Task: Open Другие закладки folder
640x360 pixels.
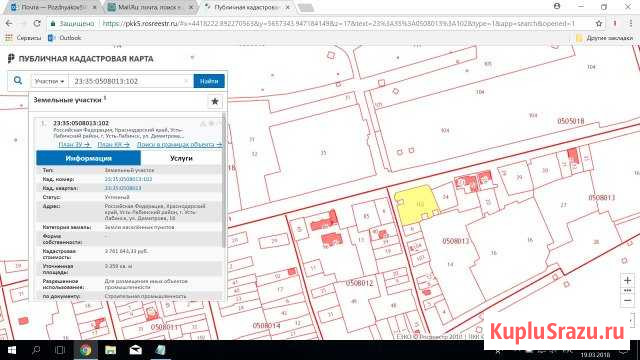Action: (x=605, y=38)
